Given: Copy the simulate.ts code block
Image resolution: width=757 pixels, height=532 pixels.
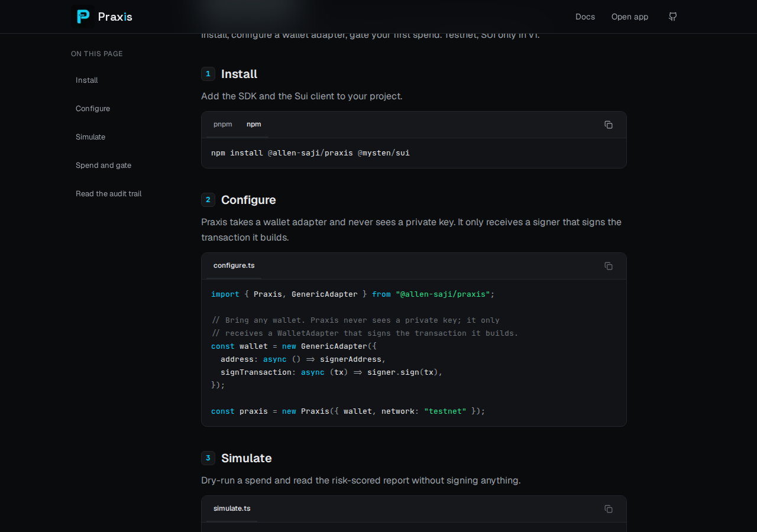Looking at the screenshot, I should [609, 509].
